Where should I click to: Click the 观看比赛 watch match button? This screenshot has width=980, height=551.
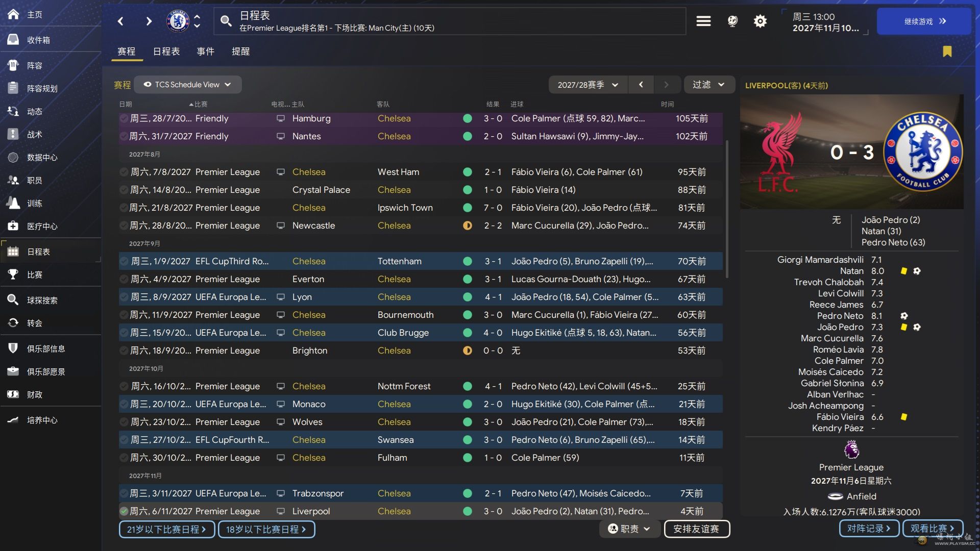933,529
